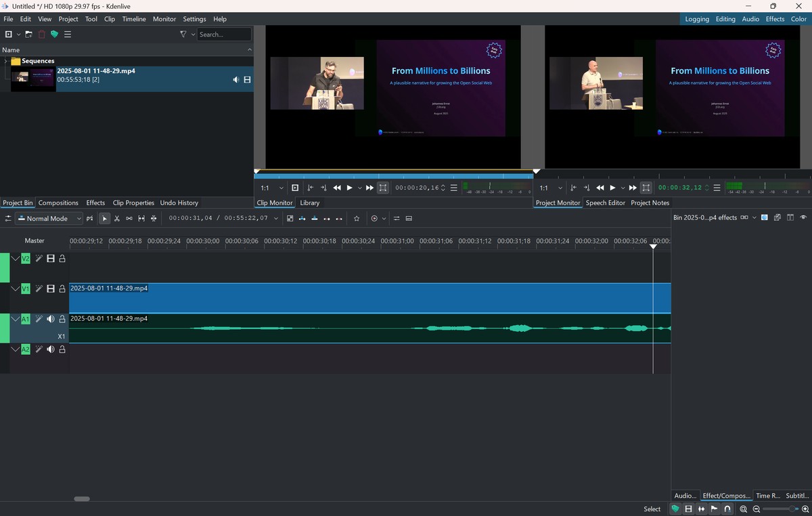Viewport: 812px width, 516px height.
Task: Activate the Spacer tool
Action: 129,219
